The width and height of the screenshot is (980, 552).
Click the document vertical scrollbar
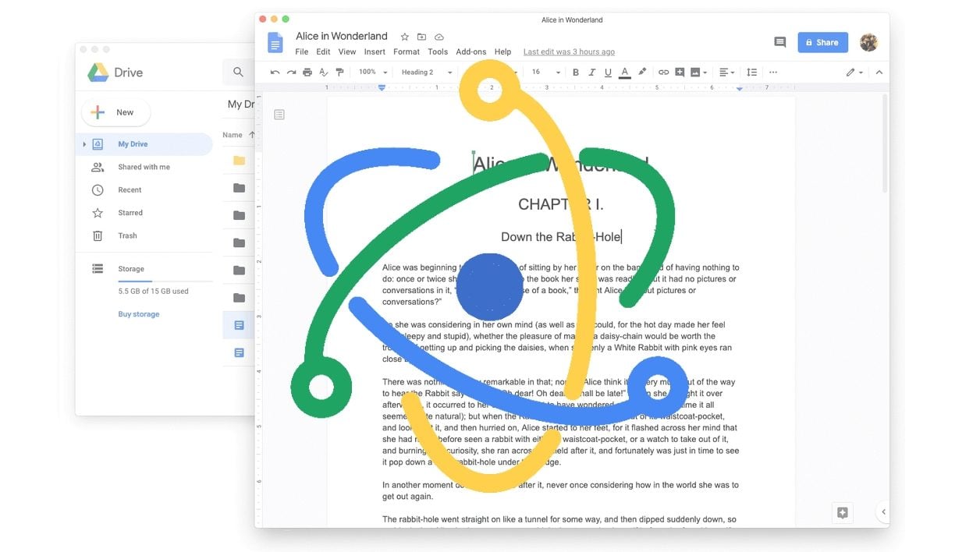coord(885,144)
